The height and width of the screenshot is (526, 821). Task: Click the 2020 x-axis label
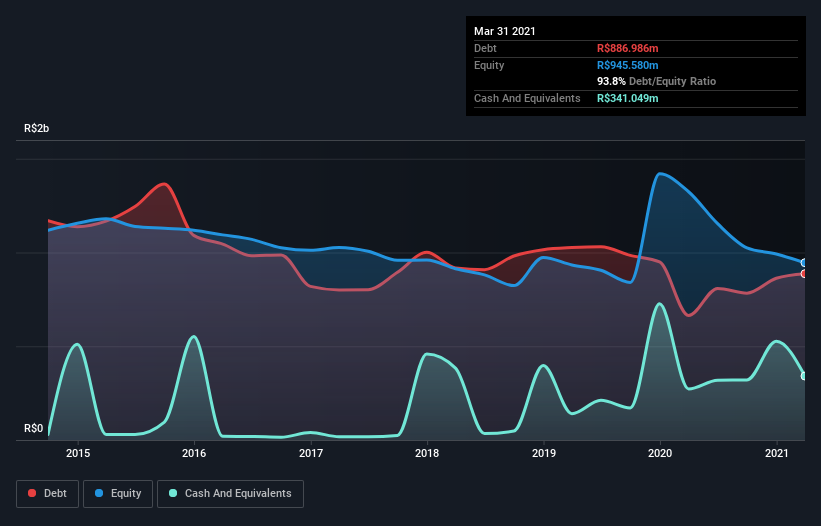(660, 453)
